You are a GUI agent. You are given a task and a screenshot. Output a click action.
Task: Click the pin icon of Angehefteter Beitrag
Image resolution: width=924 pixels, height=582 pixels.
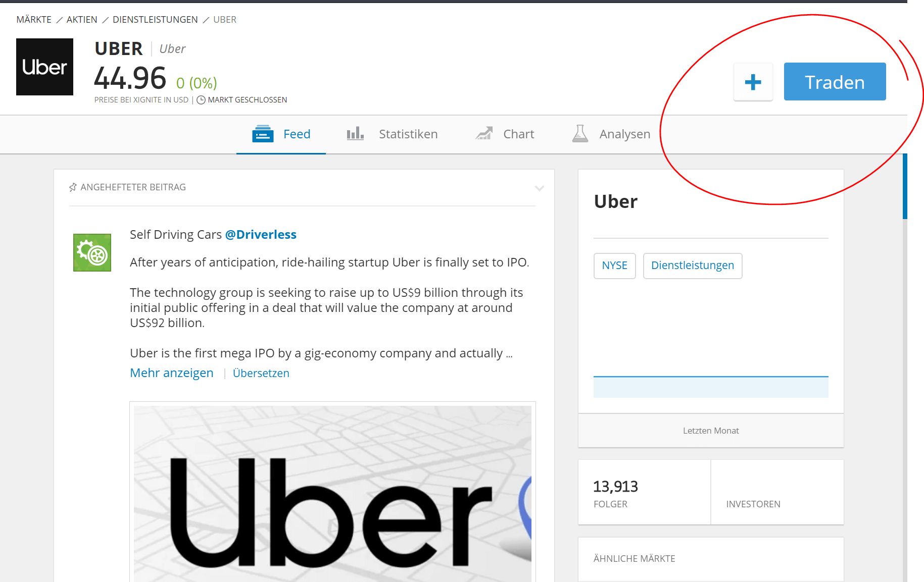click(73, 187)
